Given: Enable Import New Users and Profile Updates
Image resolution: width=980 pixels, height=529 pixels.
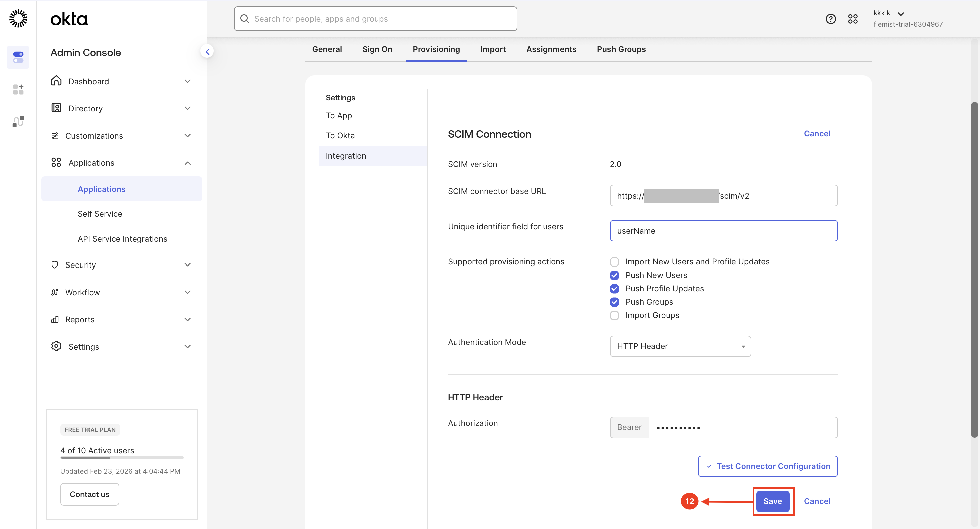Looking at the screenshot, I should [x=614, y=262].
